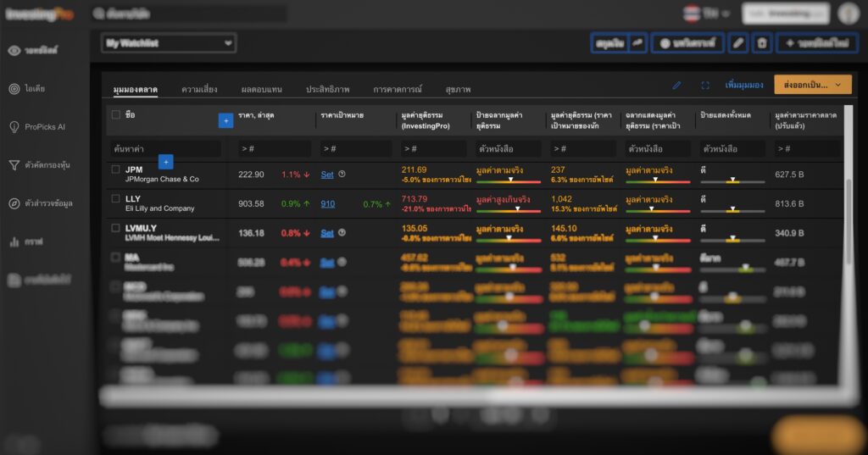This screenshot has height=455, width=868.
Task: Open the bar chart icon in the sidebar
Action: tap(14, 241)
